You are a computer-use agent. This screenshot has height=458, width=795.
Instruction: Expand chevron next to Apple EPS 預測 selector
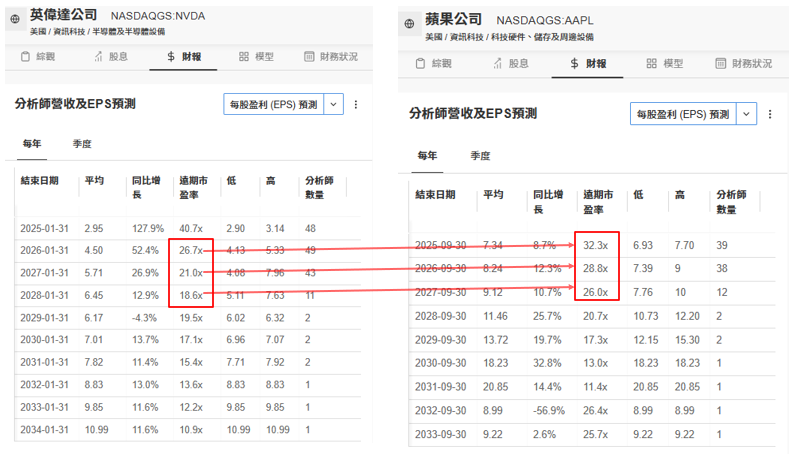(x=746, y=115)
